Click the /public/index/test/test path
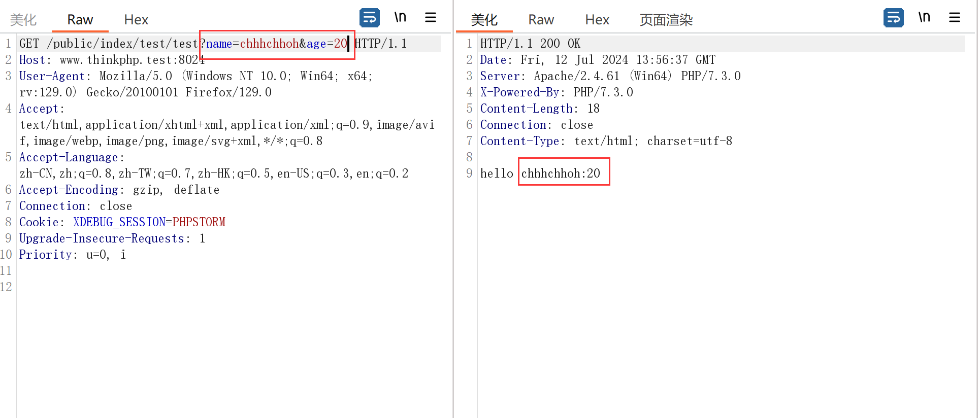This screenshot has height=418, width=980. click(x=122, y=44)
